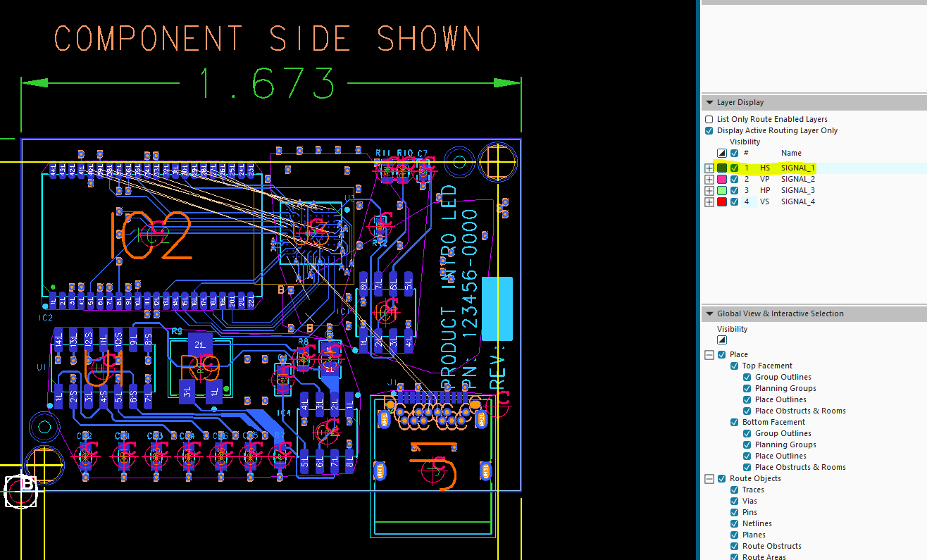The width and height of the screenshot is (927, 560).
Task: Click the Top Facement label
Action: 767,366
